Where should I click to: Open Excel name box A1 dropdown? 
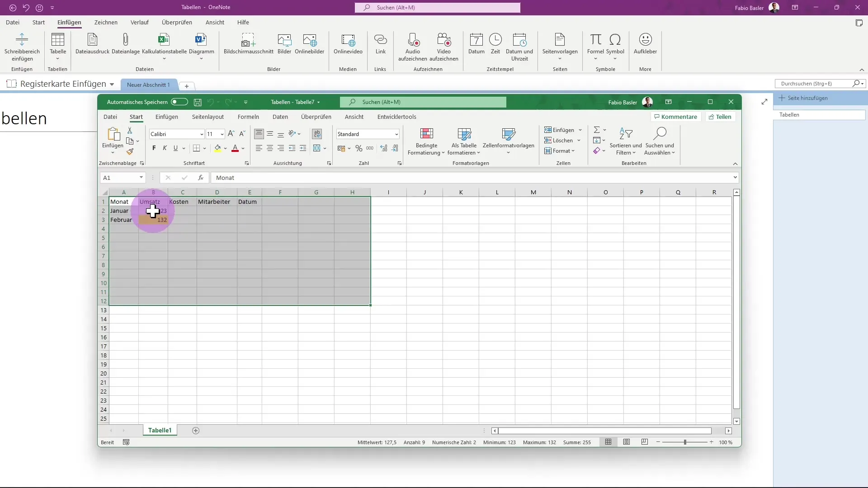pos(141,178)
